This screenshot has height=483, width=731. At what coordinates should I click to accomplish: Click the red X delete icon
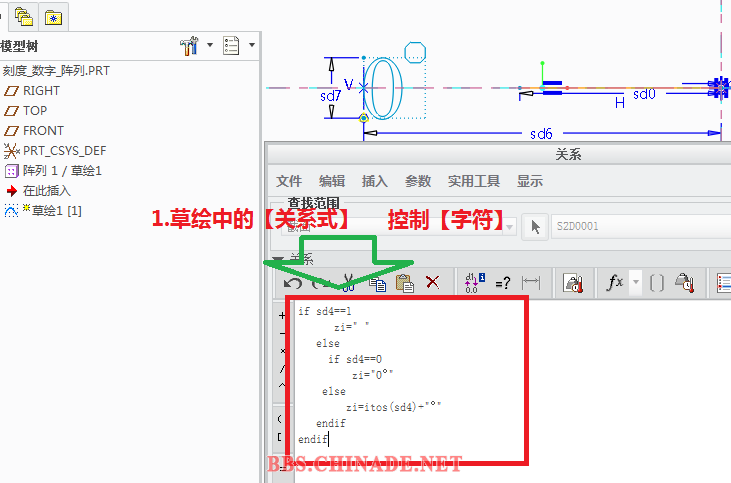[x=433, y=282]
